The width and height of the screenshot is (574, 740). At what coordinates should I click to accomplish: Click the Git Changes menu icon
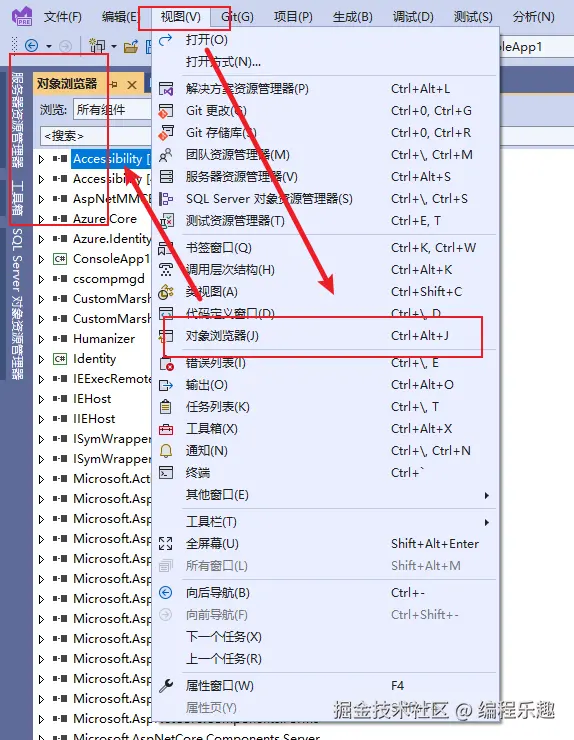click(166, 111)
